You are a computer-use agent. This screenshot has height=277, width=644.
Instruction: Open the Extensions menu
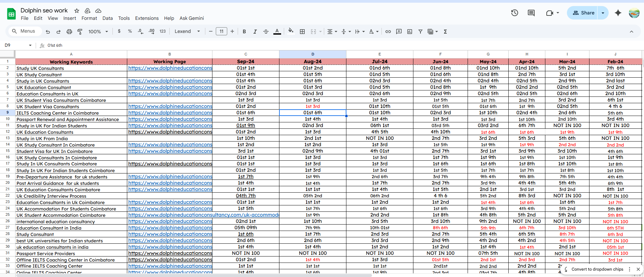pyautogui.click(x=146, y=18)
